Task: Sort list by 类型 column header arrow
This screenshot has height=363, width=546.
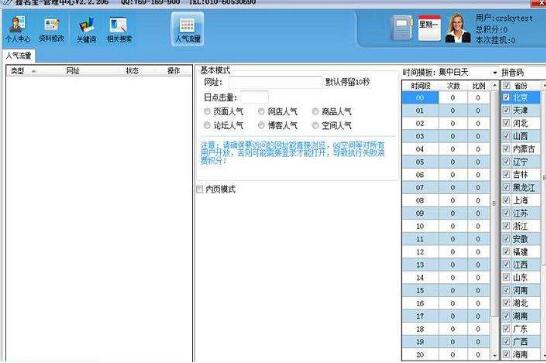Action: coord(34,71)
